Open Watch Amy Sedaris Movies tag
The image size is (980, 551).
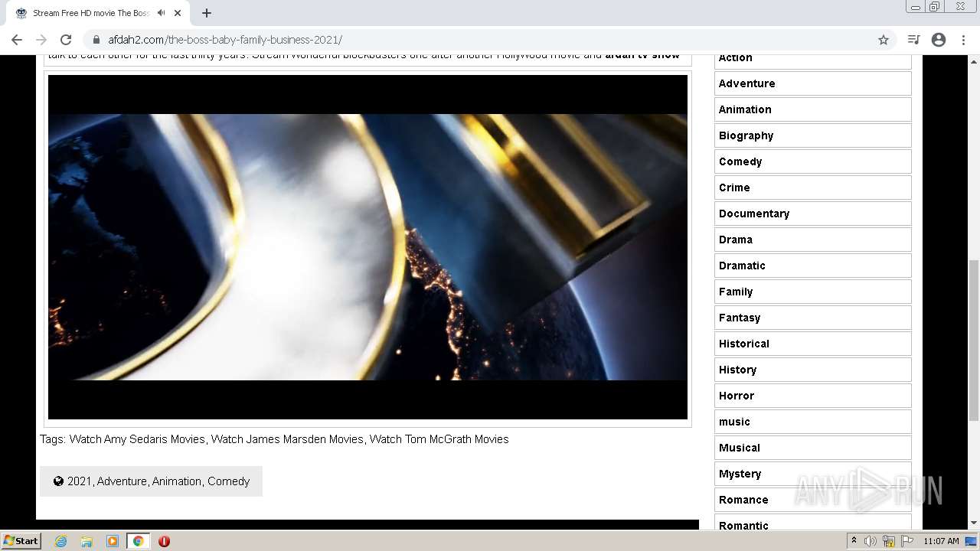click(x=137, y=439)
